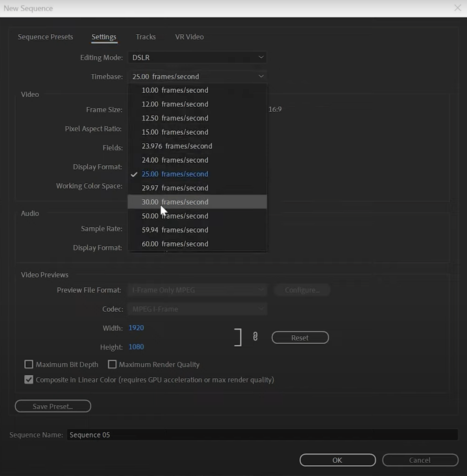This screenshot has width=467, height=476.
Task: Open the Codec dropdown showing MPEG I-Frame
Action: click(197, 309)
